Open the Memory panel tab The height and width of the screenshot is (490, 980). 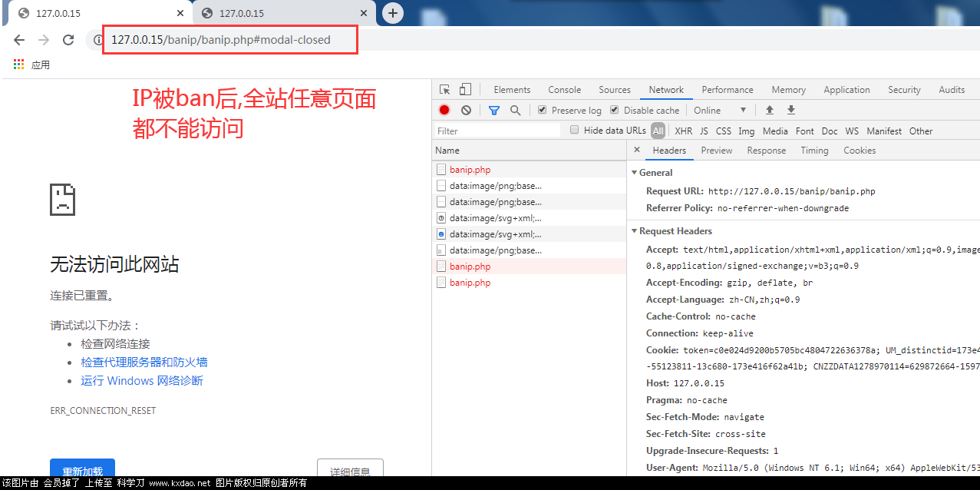click(789, 90)
